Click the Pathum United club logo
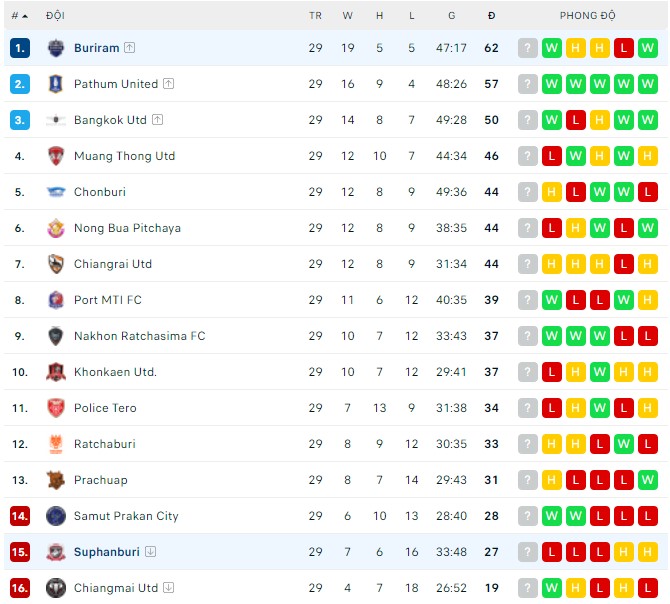This screenshot has height=604, width=670. 56,84
